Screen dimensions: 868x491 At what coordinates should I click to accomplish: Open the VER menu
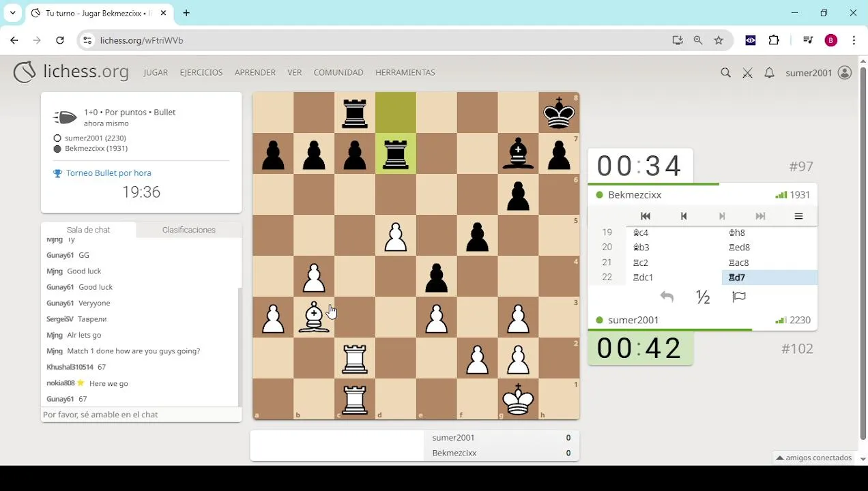click(295, 72)
